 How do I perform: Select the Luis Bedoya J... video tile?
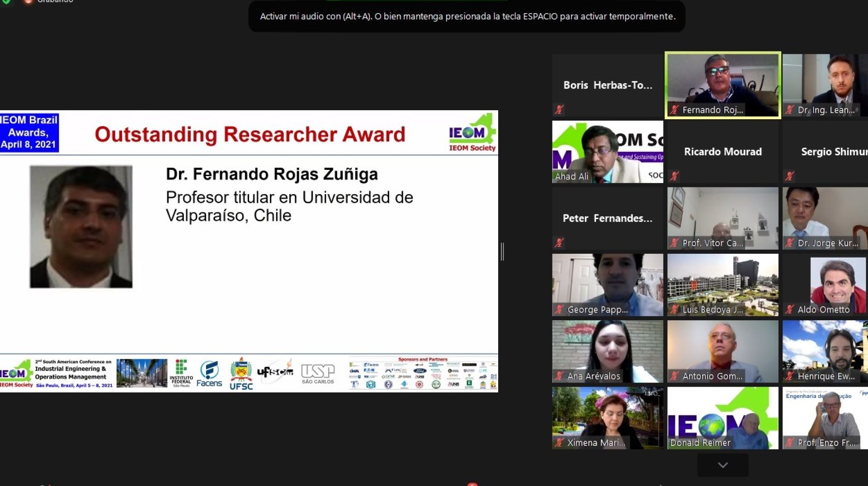[722, 285]
